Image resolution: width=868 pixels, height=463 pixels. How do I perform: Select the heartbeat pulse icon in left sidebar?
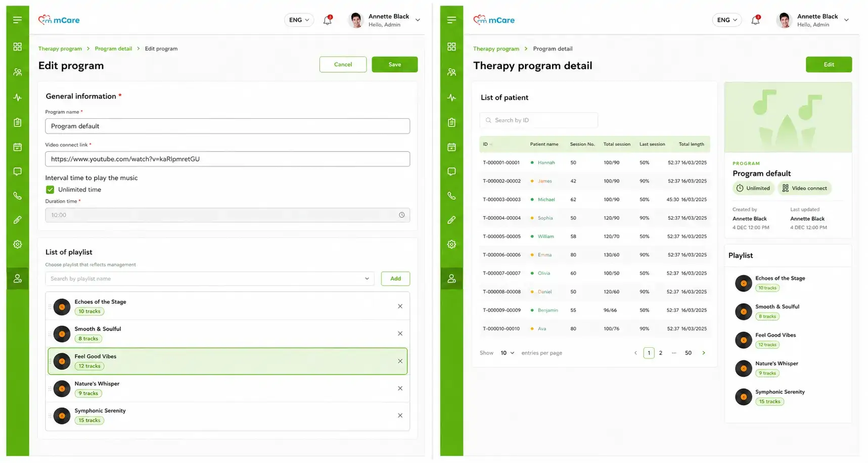[x=17, y=98]
